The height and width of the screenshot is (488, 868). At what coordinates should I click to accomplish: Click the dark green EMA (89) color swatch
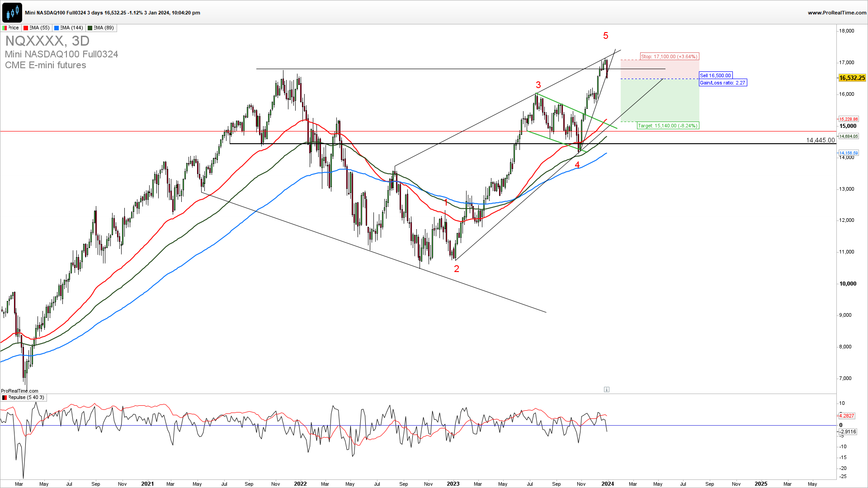90,28
